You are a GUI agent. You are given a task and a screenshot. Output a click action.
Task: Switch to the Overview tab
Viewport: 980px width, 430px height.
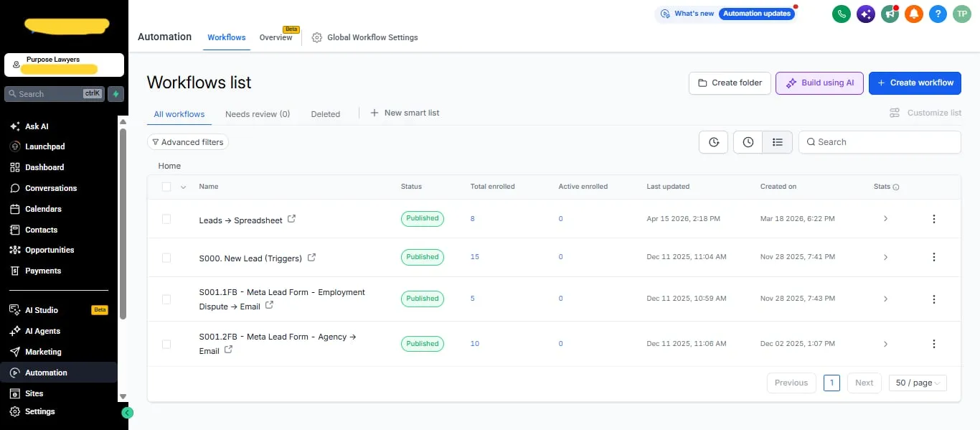coord(276,37)
